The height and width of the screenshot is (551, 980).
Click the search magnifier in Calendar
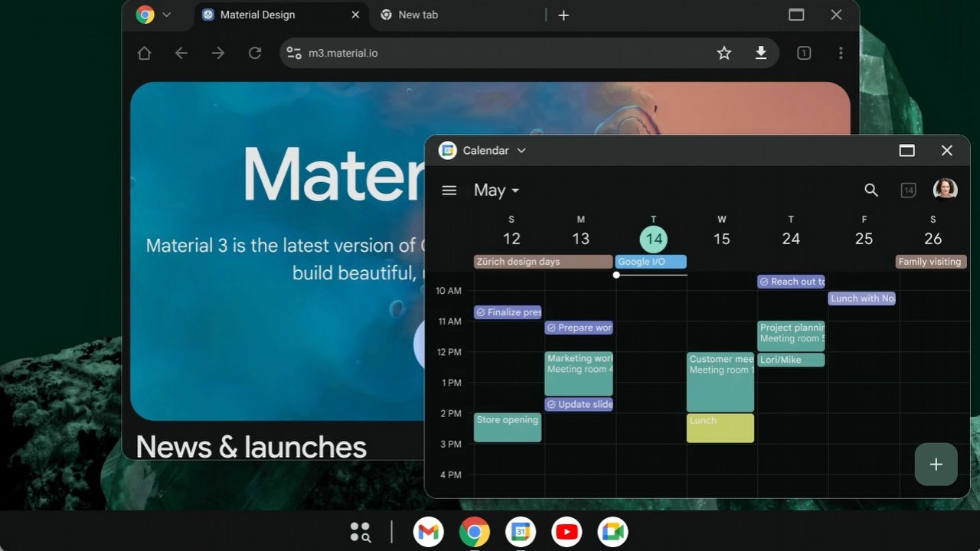871,190
